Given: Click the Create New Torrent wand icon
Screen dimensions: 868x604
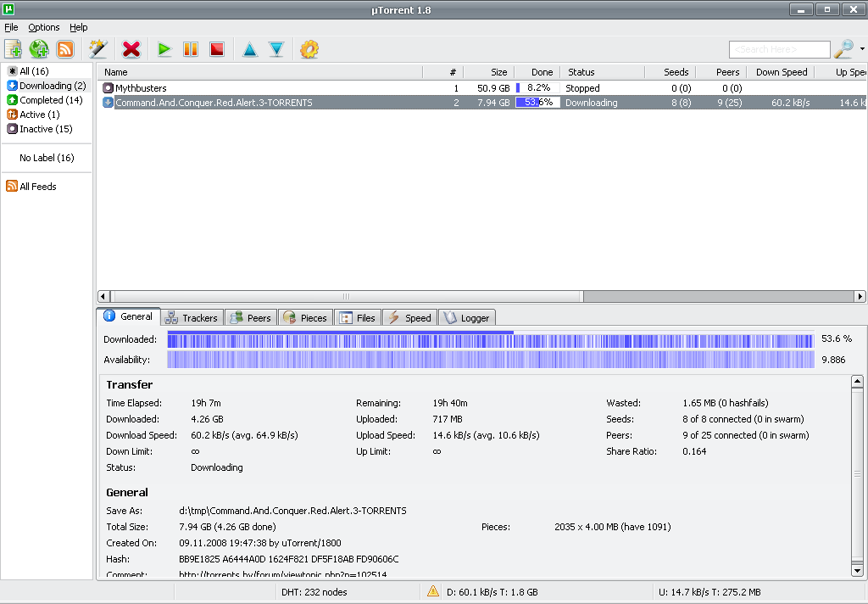Looking at the screenshot, I should (98, 49).
